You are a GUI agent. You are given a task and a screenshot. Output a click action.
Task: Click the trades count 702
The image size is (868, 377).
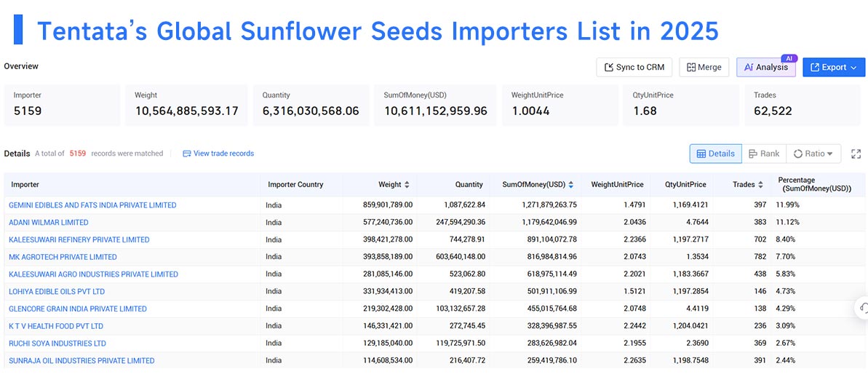pyautogui.click(x=760, y=239)
